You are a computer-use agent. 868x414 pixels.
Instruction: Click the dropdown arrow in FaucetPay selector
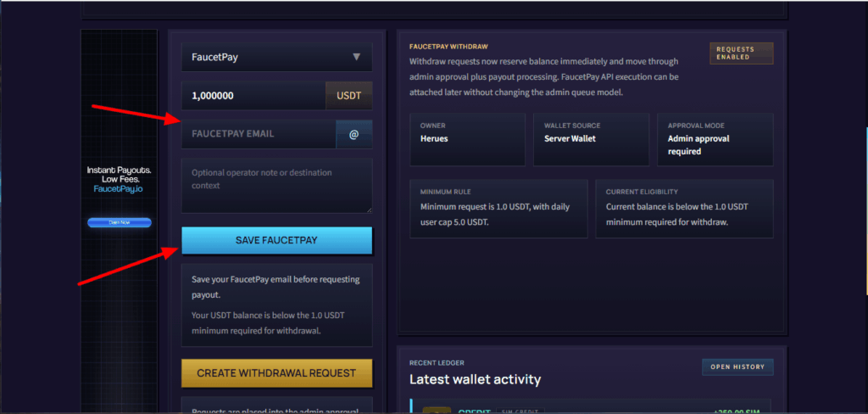(x=357, y=57)
